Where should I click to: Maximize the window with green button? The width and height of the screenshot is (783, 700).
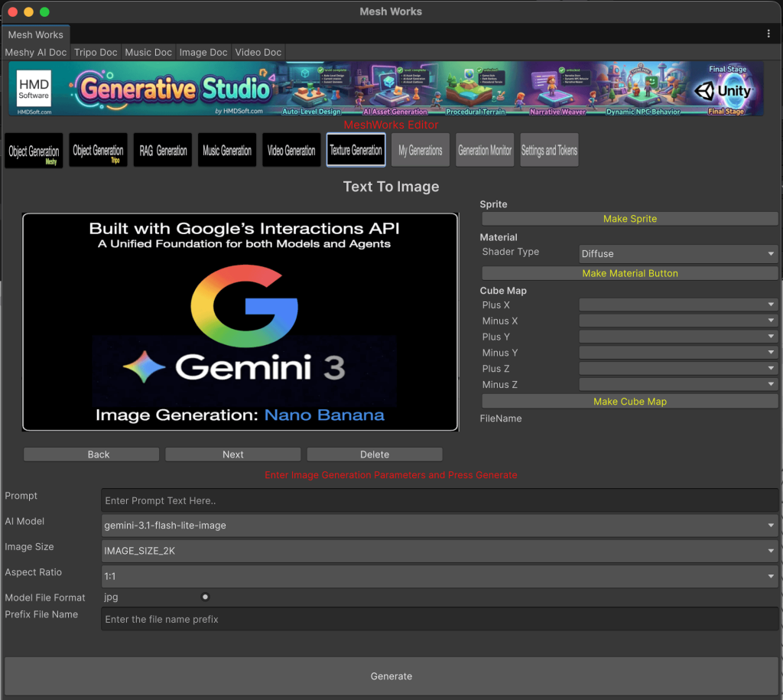click(x=44, y=11)
